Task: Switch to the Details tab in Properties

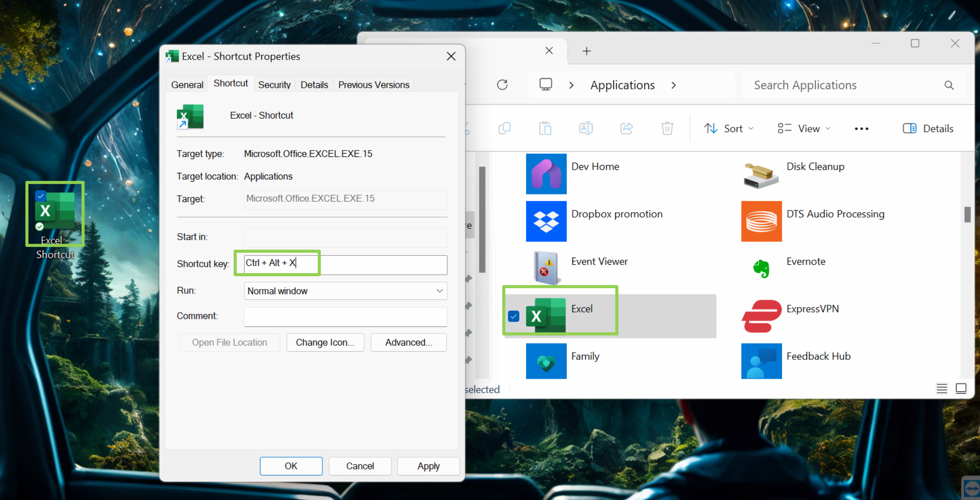Action: (x=314, y=84)
